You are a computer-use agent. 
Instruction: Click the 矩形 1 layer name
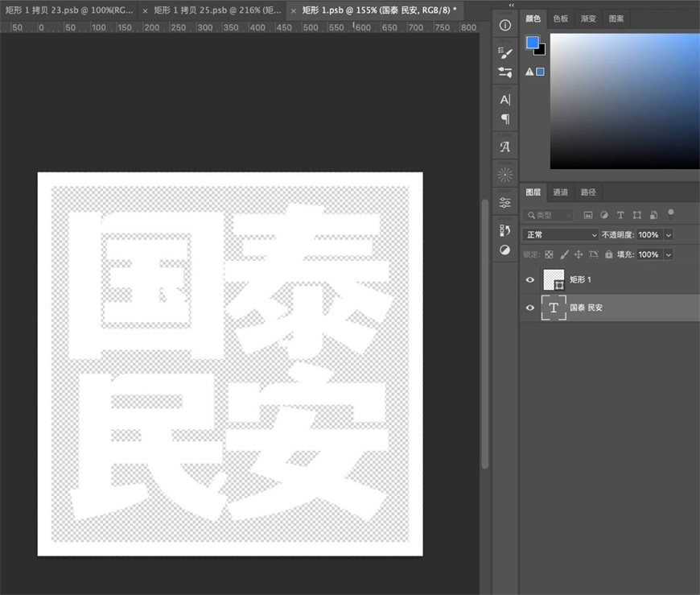point(580,279)
